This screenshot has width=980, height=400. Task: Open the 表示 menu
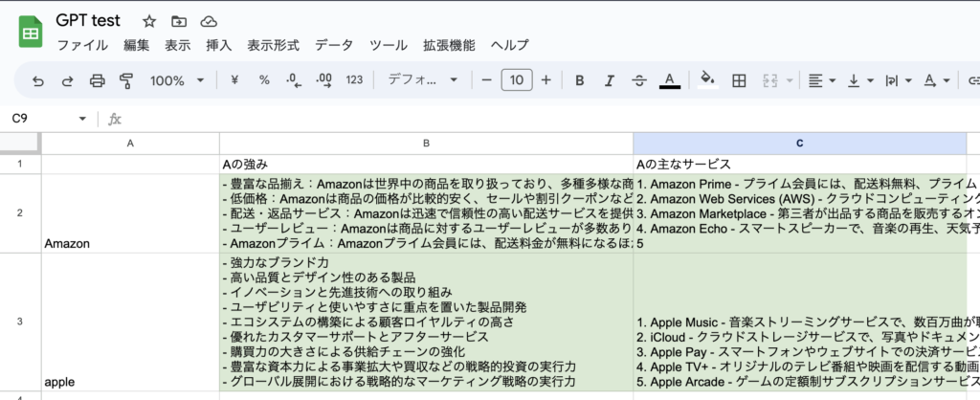pyautogui.click(x=177, y=45)
